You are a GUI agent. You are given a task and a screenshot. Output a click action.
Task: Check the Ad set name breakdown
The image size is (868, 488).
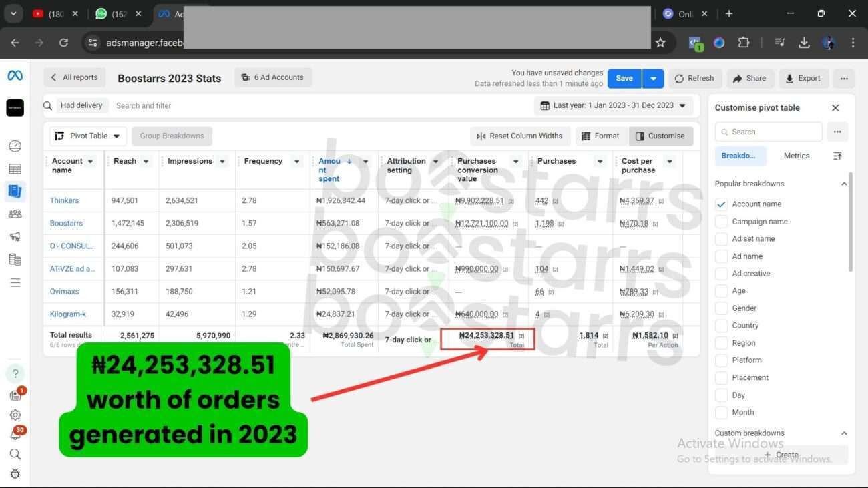(721, 238)
